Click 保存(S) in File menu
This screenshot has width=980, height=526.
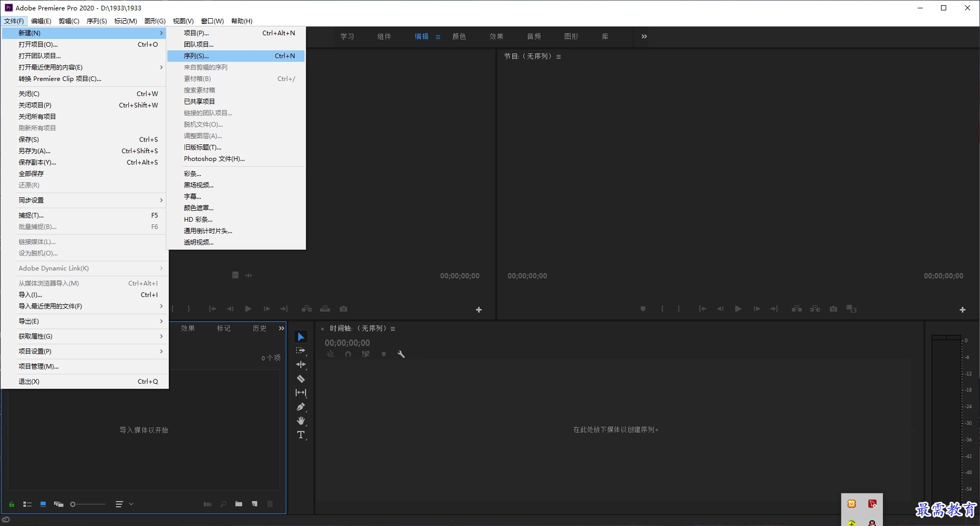pyautogui.click(x=84, y=139)
